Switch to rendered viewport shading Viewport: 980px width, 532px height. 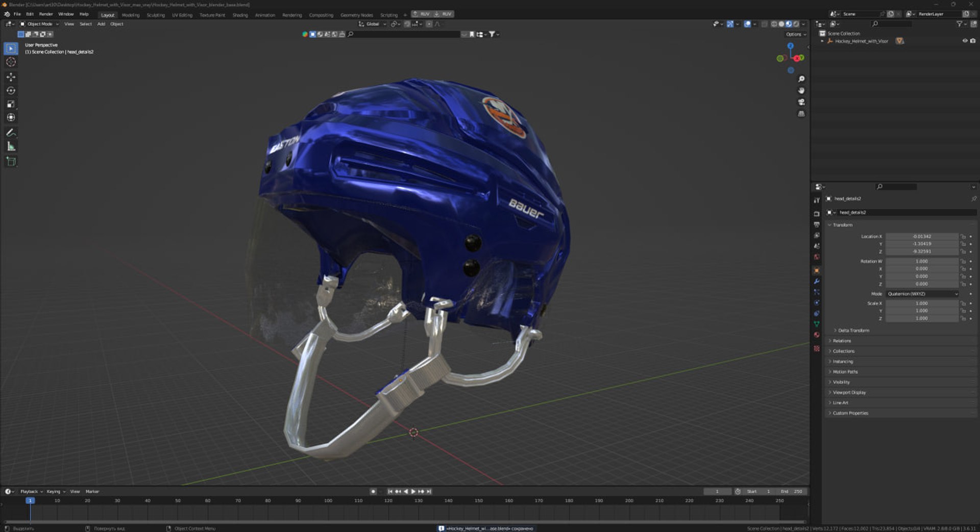pos(796,24)
